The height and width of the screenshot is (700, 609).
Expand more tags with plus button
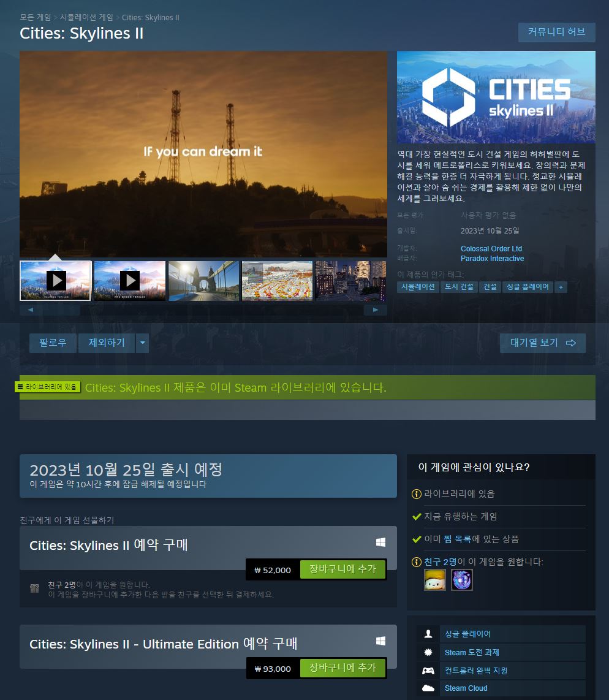[x=561, y=287]
